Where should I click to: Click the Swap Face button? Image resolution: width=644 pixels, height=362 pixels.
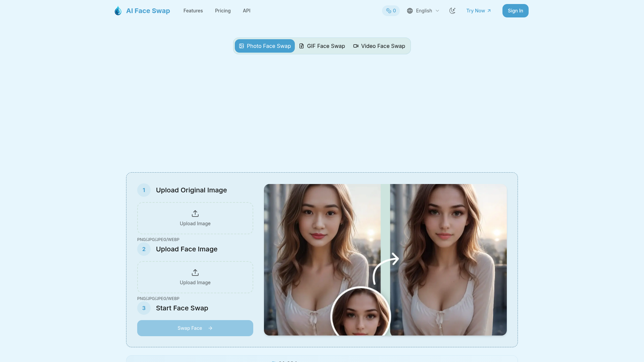[x=195, y=328]
